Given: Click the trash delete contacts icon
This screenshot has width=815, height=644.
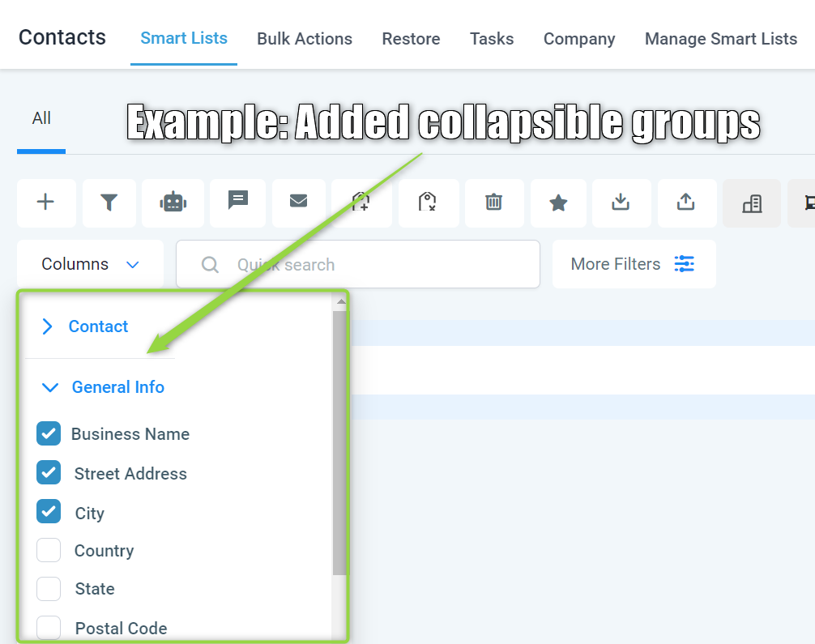Looking at the screenshot, I should click(494, 203).
